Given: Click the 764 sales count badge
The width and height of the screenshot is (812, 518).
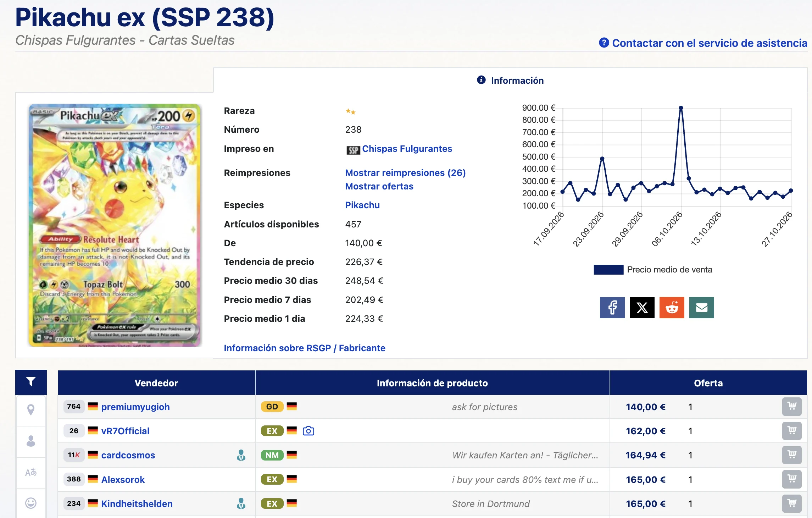Looking at the screenshot, I should click(x=74, y=407).
